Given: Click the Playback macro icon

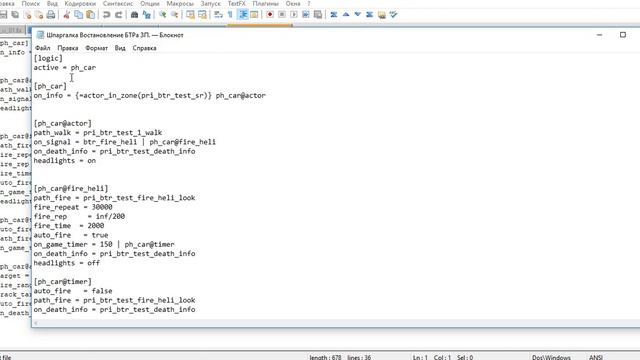Looking at the screenshot, I should coord(294,15).
